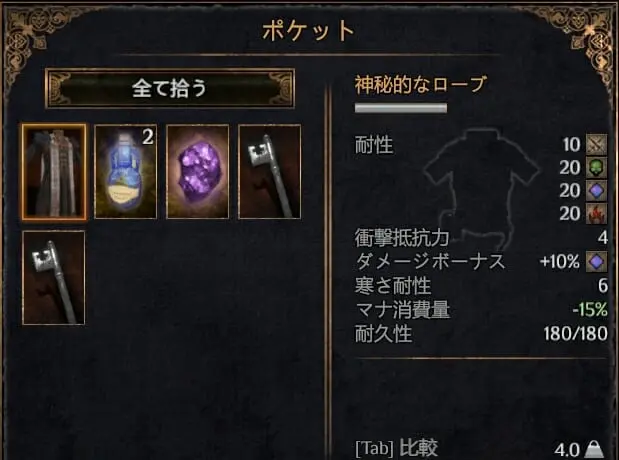Click the ethereal icon next to +10% damage bonus
Screen dimensions: 619x460
click(x=596, y=261)
